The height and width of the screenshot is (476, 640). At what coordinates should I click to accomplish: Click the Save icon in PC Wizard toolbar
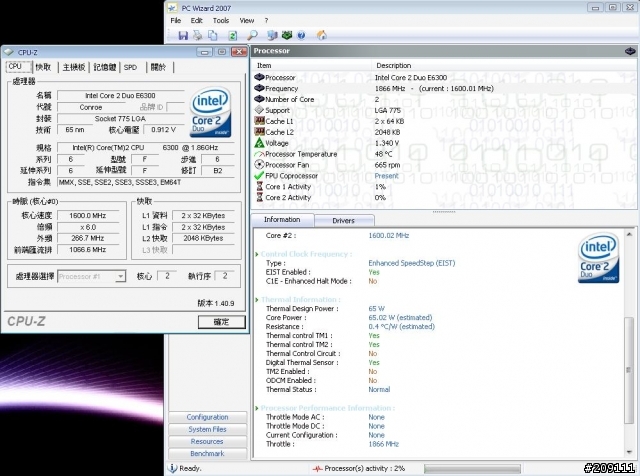[x=183, y=36]
